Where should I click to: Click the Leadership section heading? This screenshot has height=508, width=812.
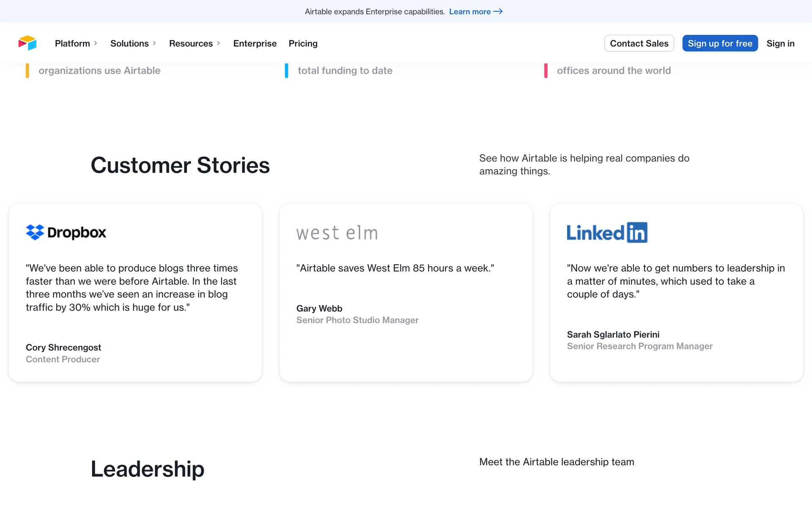click(147, 469)
